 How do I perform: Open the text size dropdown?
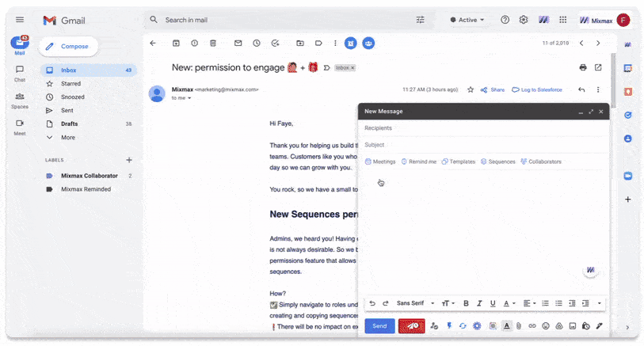tap(448, 303)
